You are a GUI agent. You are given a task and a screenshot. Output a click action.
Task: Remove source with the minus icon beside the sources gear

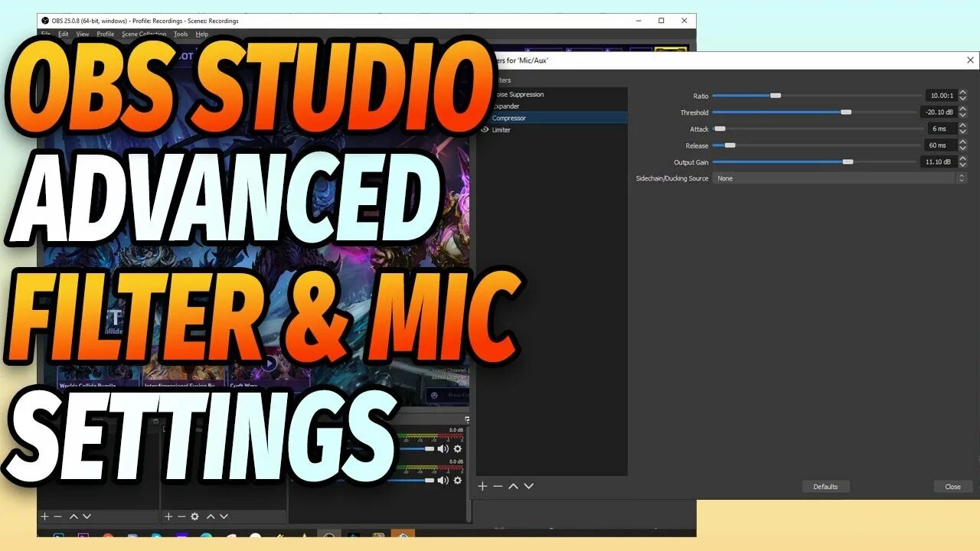(x=181, y=517)
